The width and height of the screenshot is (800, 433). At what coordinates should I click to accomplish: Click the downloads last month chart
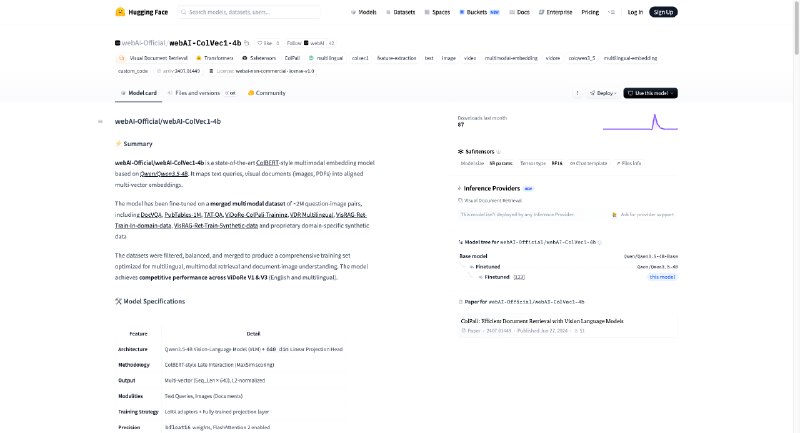pos(640,122)
